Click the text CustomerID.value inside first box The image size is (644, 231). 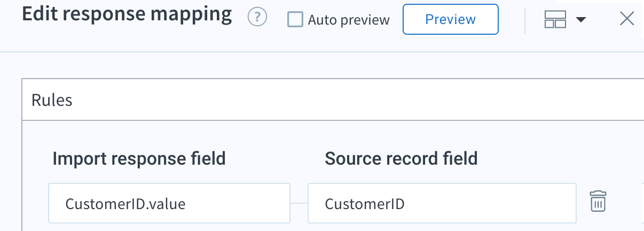coord(125,204)
